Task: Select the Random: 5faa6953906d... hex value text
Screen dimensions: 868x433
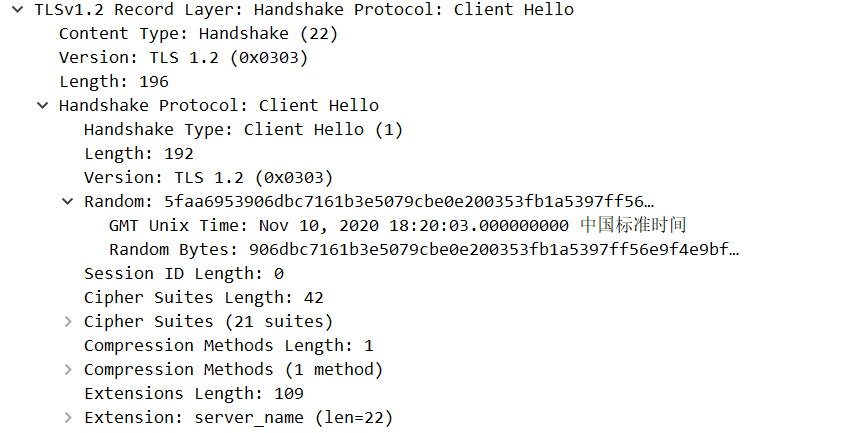Action: pyautogui.click(x=409, y=202)
